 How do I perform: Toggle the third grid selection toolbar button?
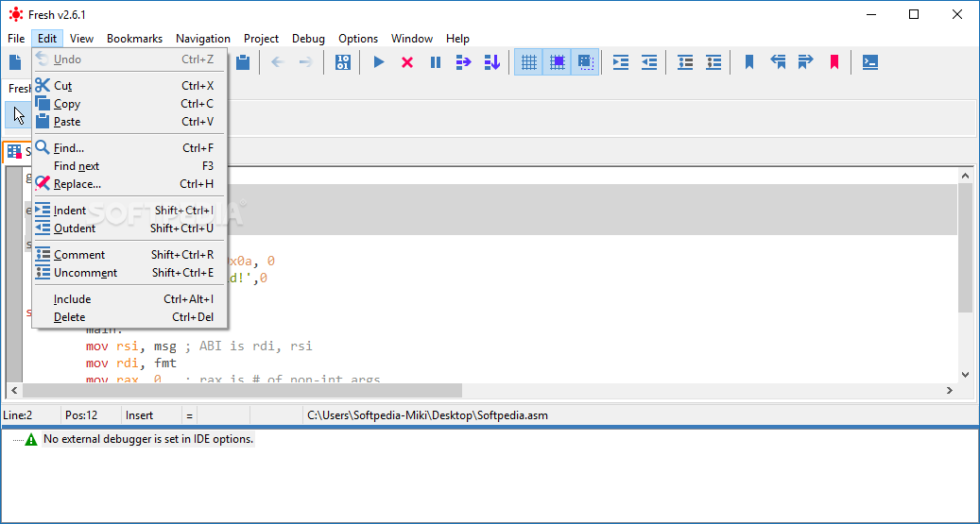(585, 61)
